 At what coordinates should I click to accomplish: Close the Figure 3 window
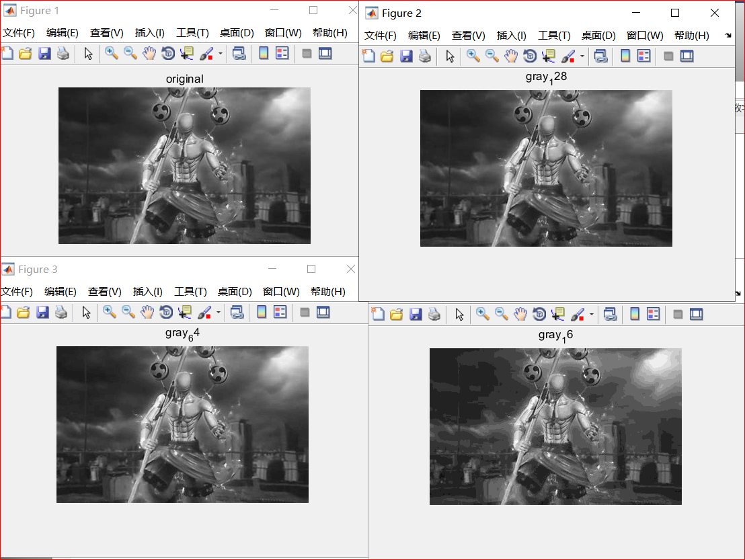(350, 269)
